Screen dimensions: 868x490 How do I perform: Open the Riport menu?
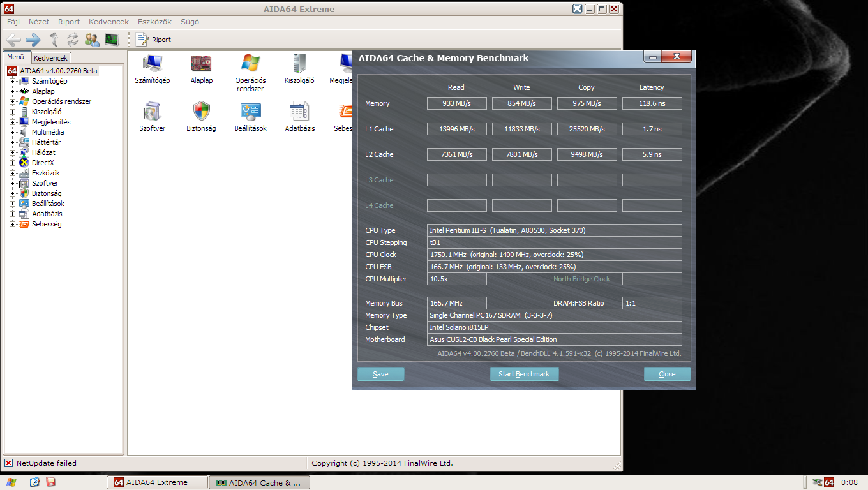coord(69,22)
